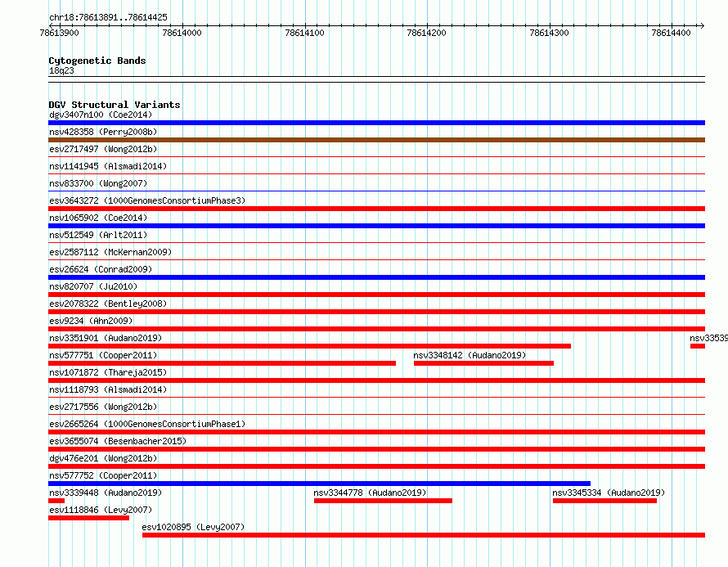Image resolution: width=728 pixels, height=567 pixels.
Task: Open the esv2717497 (Wong2012b) variant label
Action: point(103,149)
